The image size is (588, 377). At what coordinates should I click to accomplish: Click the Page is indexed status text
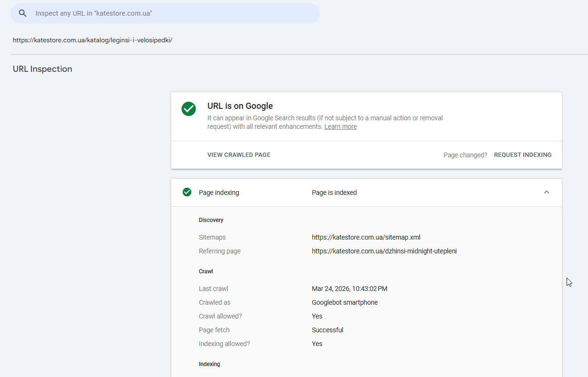click(334, 193)
